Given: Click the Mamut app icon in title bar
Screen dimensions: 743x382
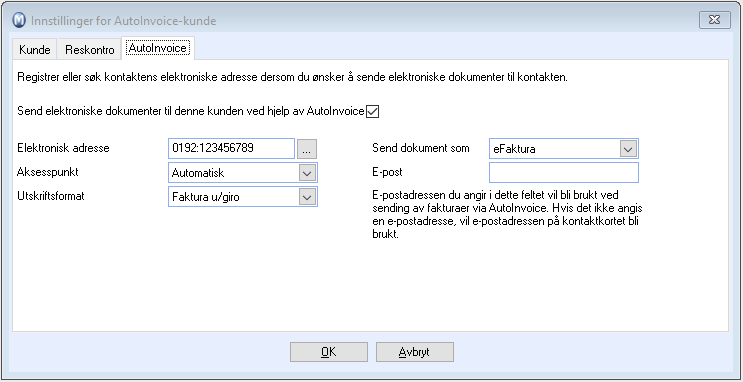Looking at the screenshot, I should coord(19,20).
